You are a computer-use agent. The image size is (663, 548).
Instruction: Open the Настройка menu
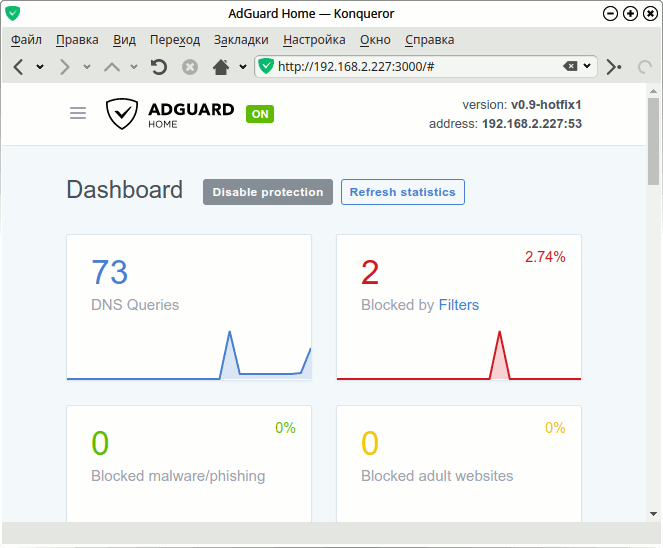click(x=314, y=40)
